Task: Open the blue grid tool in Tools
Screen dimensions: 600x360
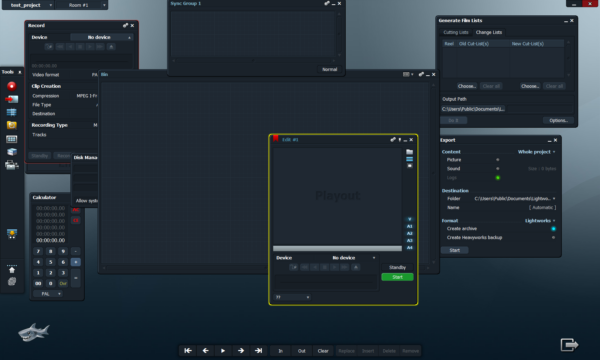Action: coord(12,112)
